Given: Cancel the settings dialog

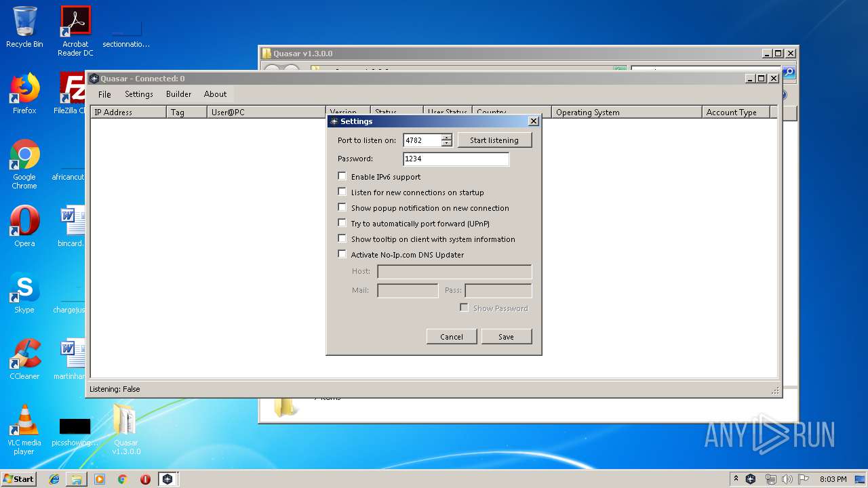Looking at the screenshot, I should (452, 337).
